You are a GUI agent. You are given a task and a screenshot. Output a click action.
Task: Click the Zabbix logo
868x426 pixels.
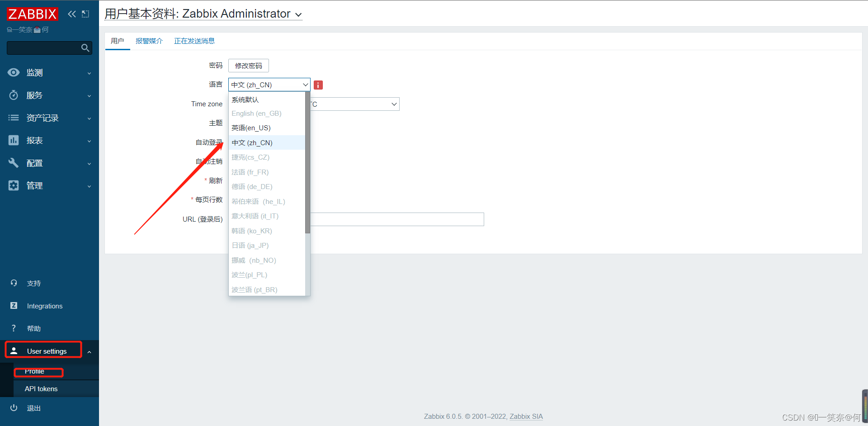(33, 14)
